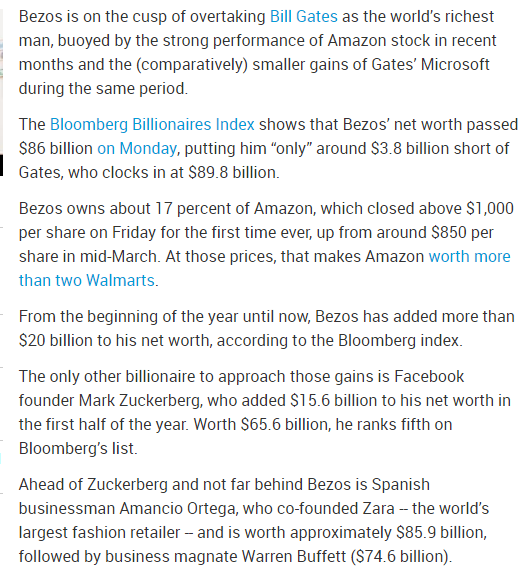Click the phrase "Bloomberg's list."
530x575 pixels.
click(x=78, y=448)
